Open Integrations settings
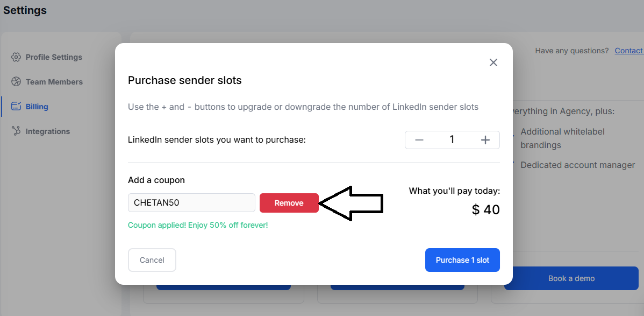The height and width of the screenshot is (316, 644). (48, 131)
